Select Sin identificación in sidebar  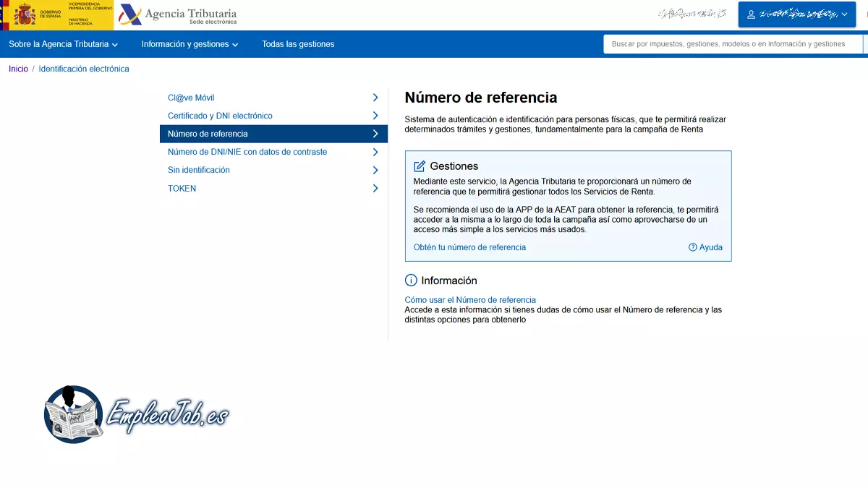(x=273, y=170)
